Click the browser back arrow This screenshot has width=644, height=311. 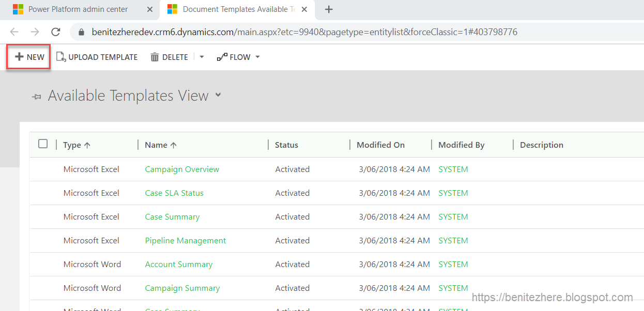pos(14,32)
